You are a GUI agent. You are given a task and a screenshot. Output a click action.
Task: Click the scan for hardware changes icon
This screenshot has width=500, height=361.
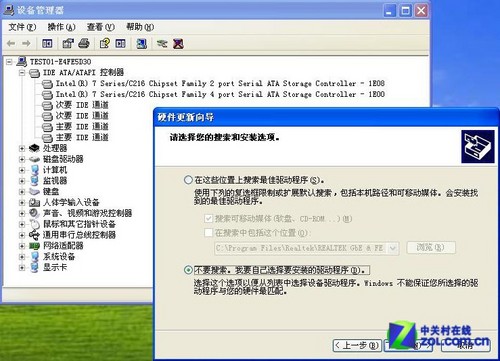pos(141,43)
